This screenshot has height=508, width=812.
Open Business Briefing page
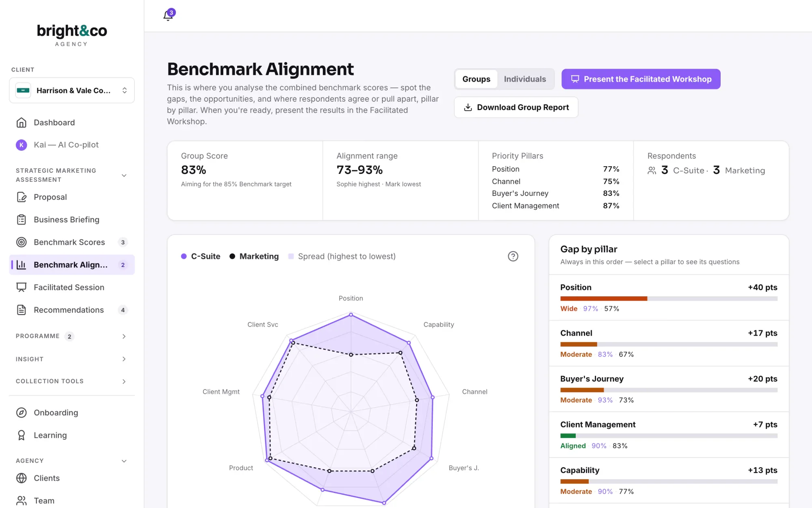point(72,219)
